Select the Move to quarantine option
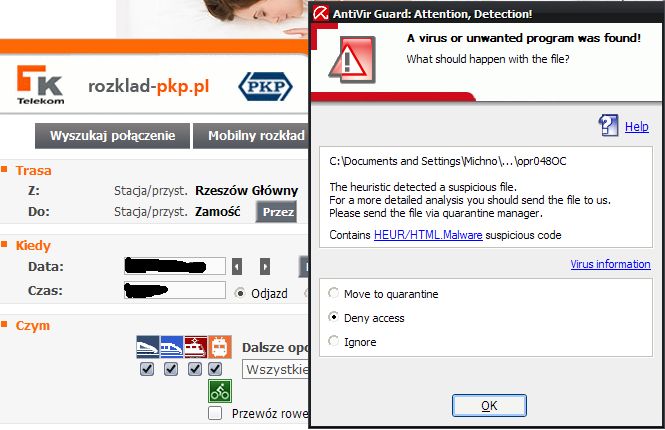Viewport: 665px width, 430px height. pos(334,293)
